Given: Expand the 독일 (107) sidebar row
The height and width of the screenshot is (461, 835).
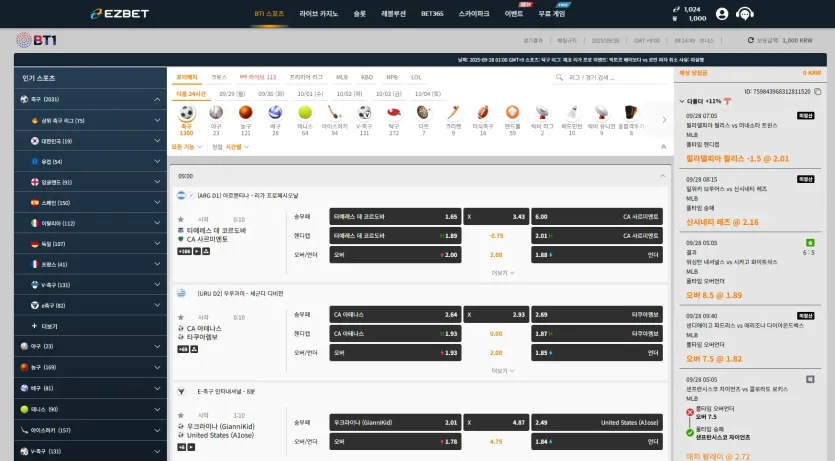Looking at the screenshot, I should [91, 244].
